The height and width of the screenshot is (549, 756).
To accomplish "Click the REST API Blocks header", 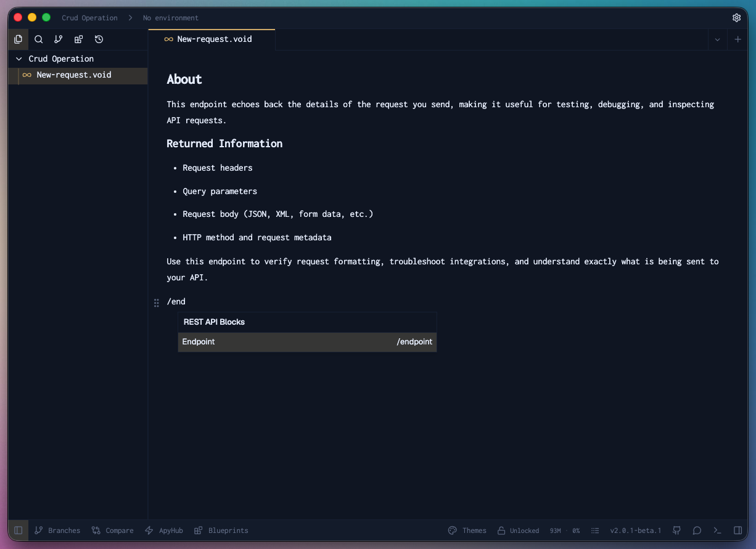I will [214, 322].
